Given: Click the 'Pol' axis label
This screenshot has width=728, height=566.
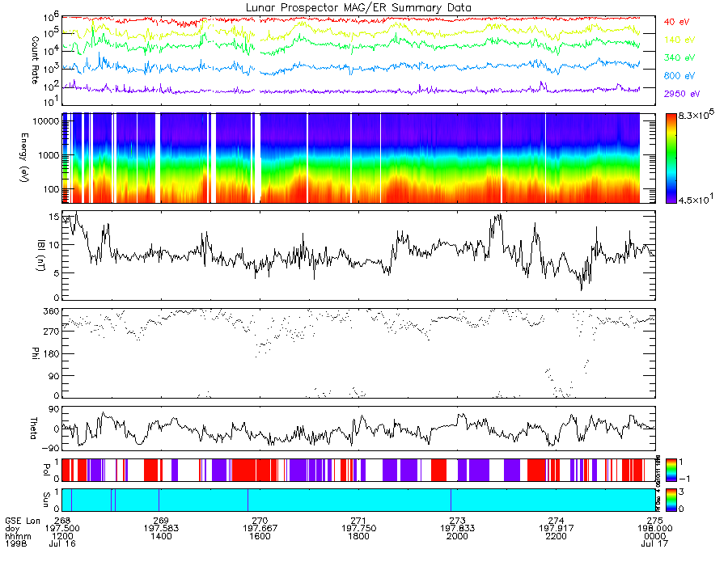Looking at the screenshot, I should coord(46,470).
